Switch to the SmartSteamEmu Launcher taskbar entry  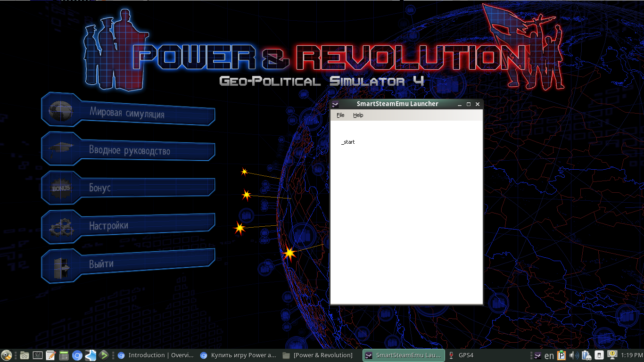click(404, 355)
